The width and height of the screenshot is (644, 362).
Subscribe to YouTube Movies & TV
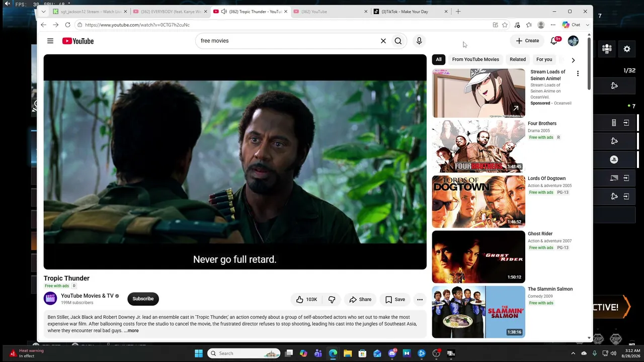pos(143,299)
